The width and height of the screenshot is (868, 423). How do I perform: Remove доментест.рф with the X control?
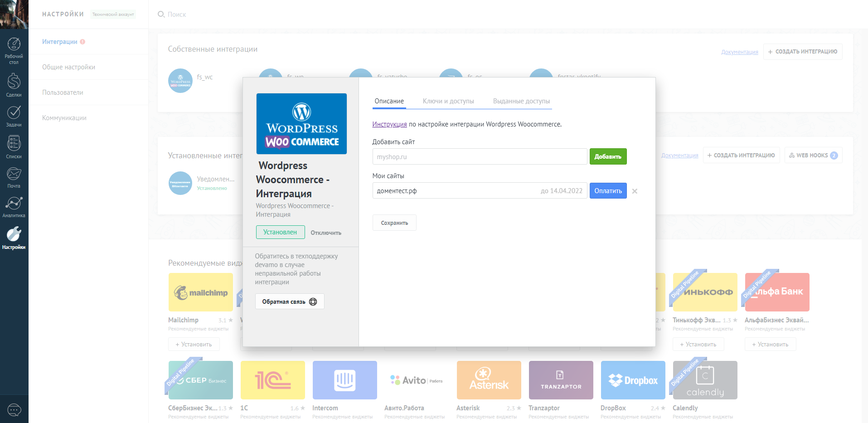pyautogui.click(x=635, y=191)
